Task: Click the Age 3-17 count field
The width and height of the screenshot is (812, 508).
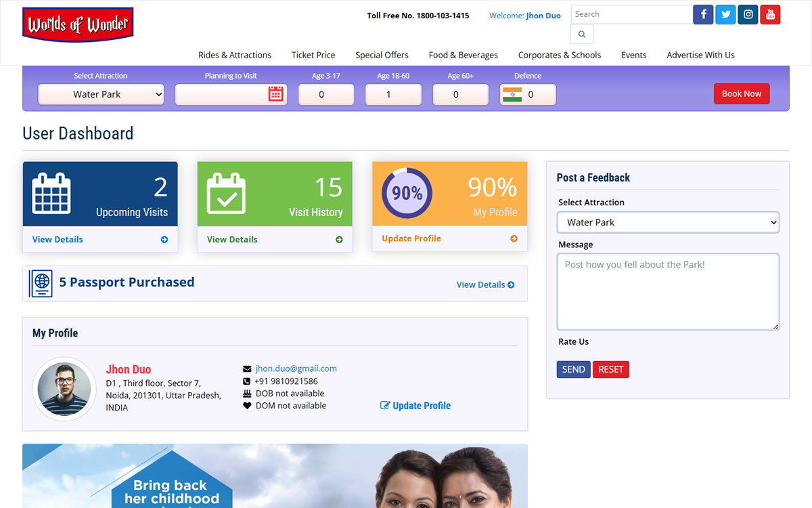Action: click(326, 94)
